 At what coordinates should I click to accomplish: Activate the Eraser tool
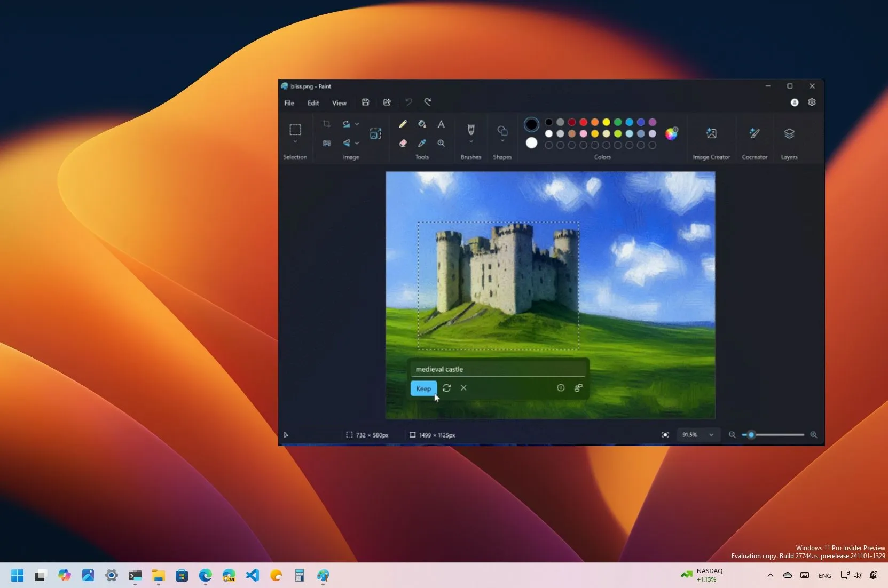tap(403, 143)
